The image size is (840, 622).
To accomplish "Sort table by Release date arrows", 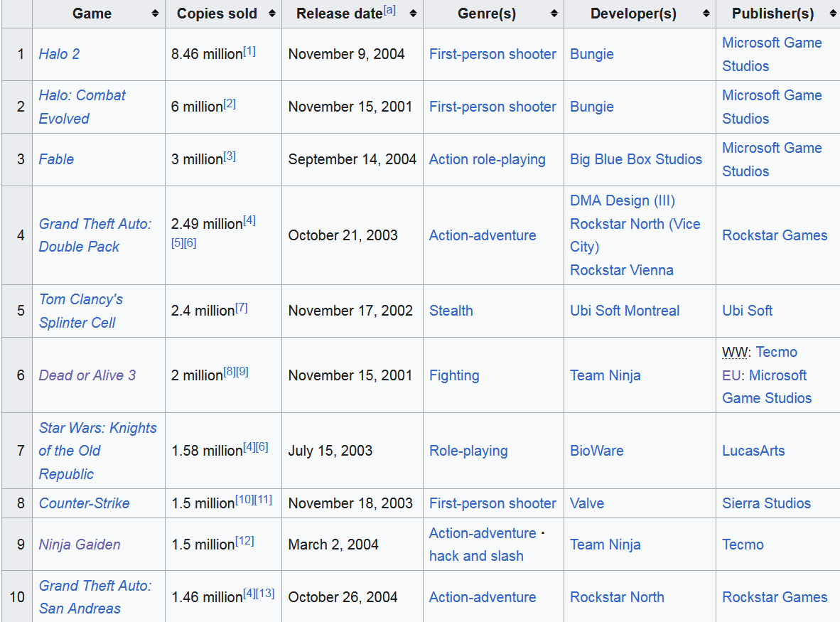I will coord(413,14).
